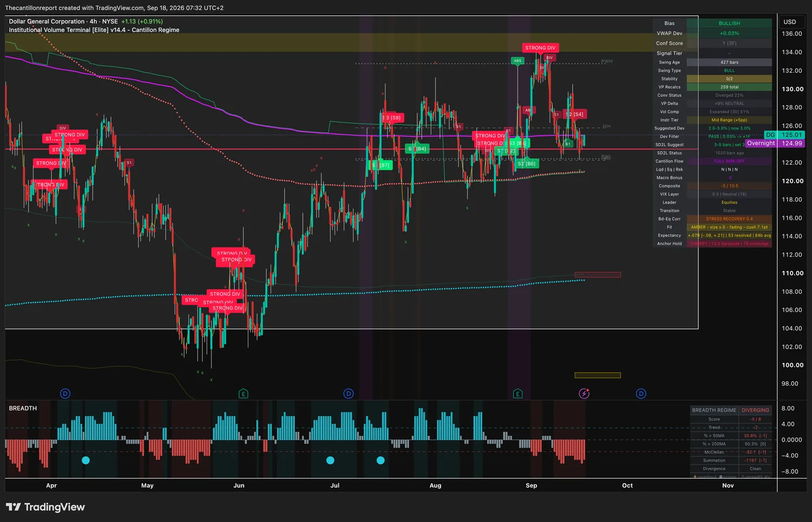Click the BREADTH pane label

[x=23, y=408]
